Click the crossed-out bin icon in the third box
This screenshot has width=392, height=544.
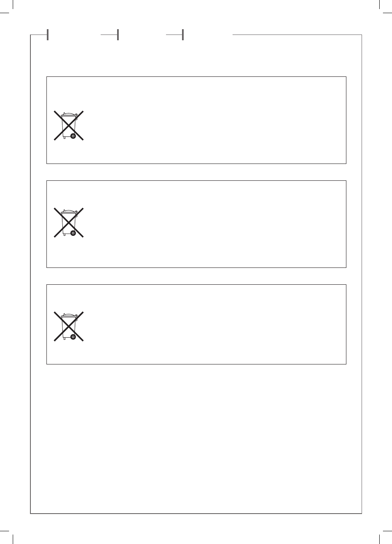(x=69, y=327)
